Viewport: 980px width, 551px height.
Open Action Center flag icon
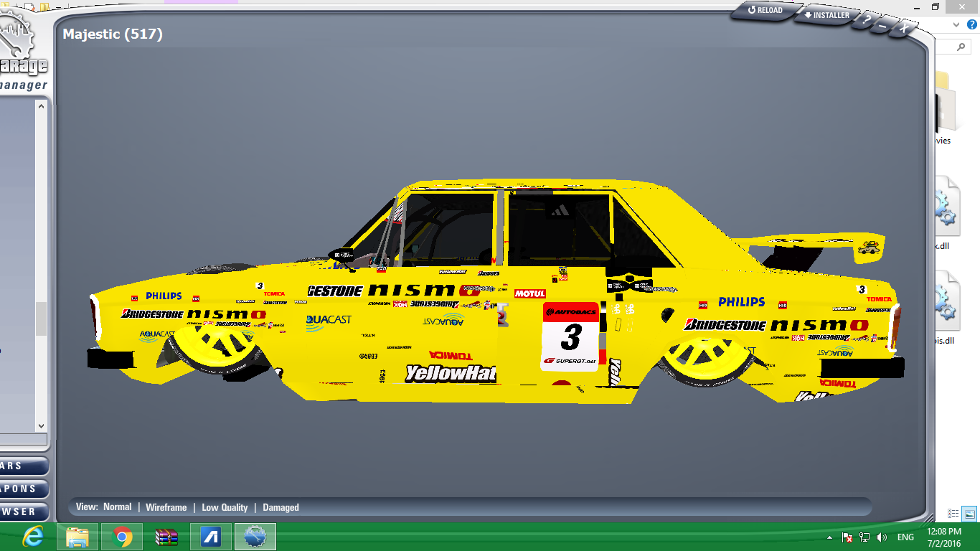click(x=847, y=537)
